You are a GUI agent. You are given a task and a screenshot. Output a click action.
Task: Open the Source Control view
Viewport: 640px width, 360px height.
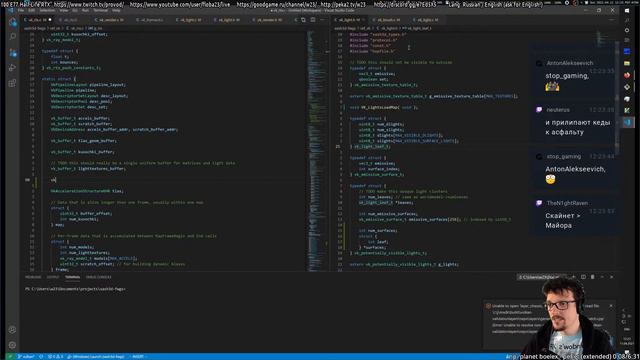[13, 52]
